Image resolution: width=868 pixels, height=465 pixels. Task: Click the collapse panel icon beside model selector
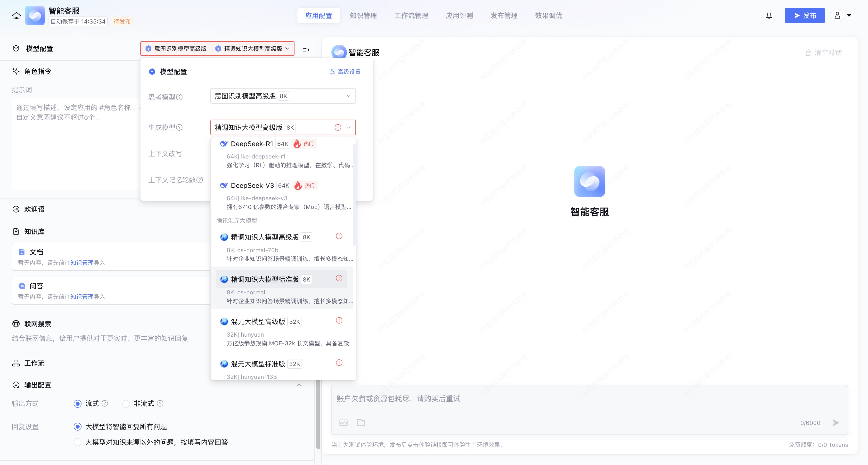306,49
